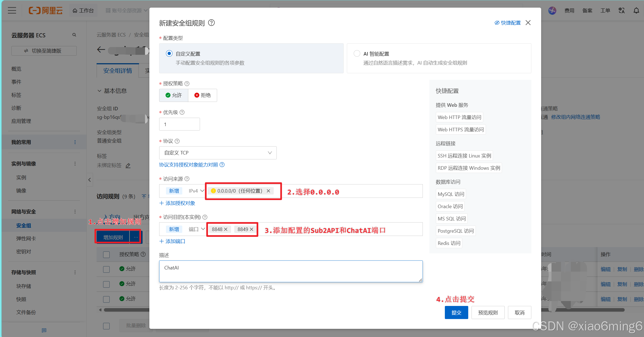Click the 优先级 input field
644x337 pixels.
180,124
